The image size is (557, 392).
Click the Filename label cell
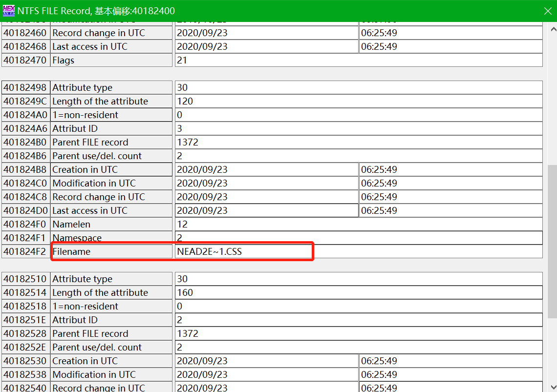coord(111,252)
